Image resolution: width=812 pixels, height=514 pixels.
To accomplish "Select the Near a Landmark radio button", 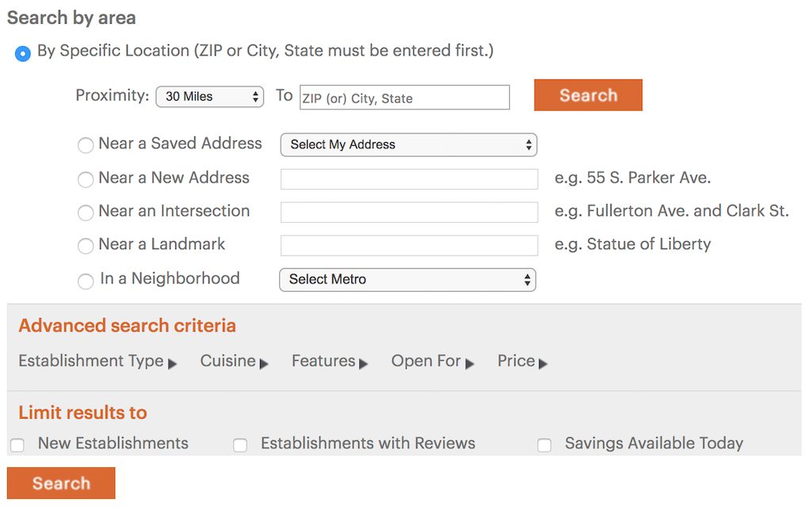I will click(x=86, y=247).
